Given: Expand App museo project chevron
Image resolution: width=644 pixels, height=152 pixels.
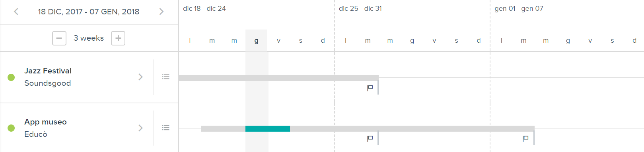Looking at the screenshot, I should point(140,128).
